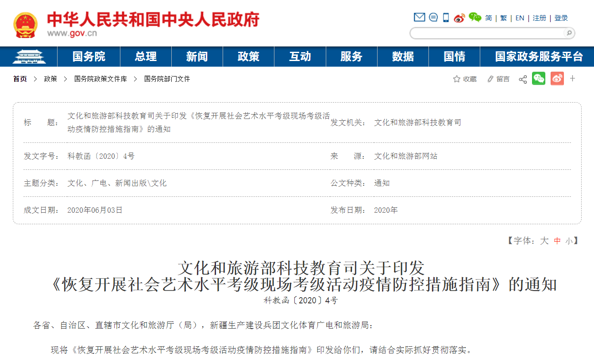Share via red Weibo button

pos(557,79)
